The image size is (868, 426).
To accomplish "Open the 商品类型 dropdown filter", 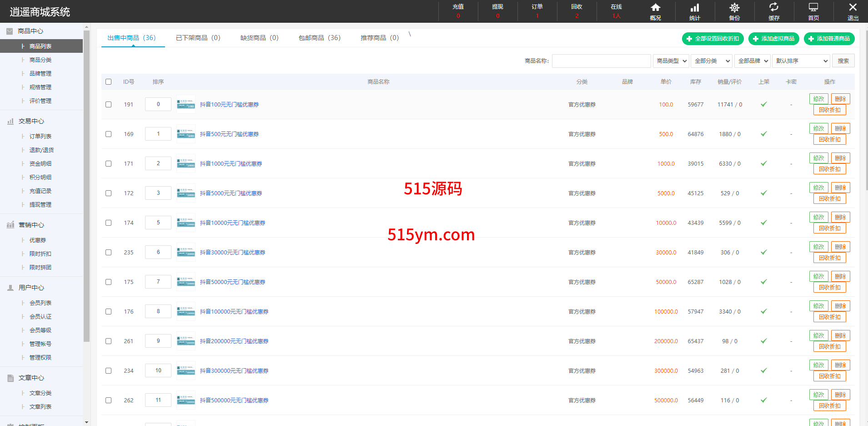I will (671, 61).
